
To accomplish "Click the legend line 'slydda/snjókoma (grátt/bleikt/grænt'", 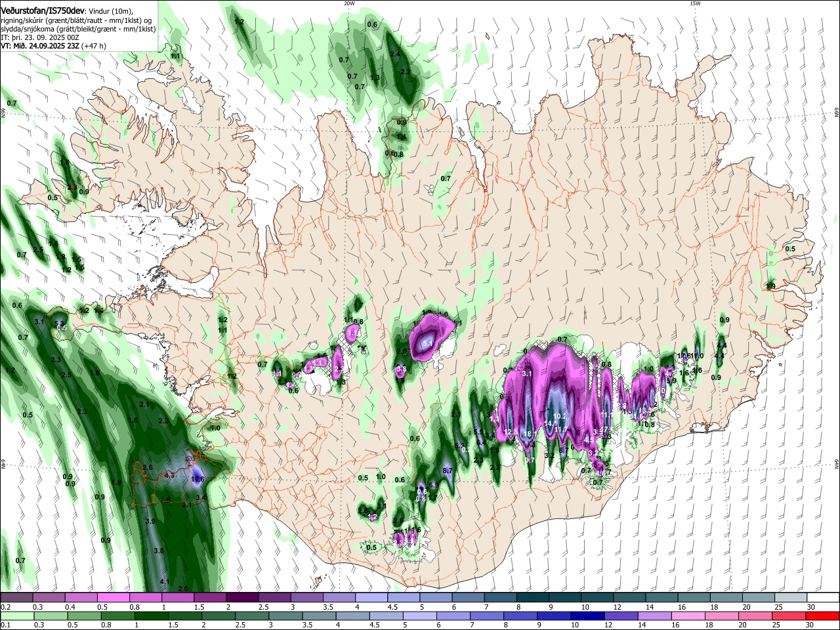I will tap(58, 29).
